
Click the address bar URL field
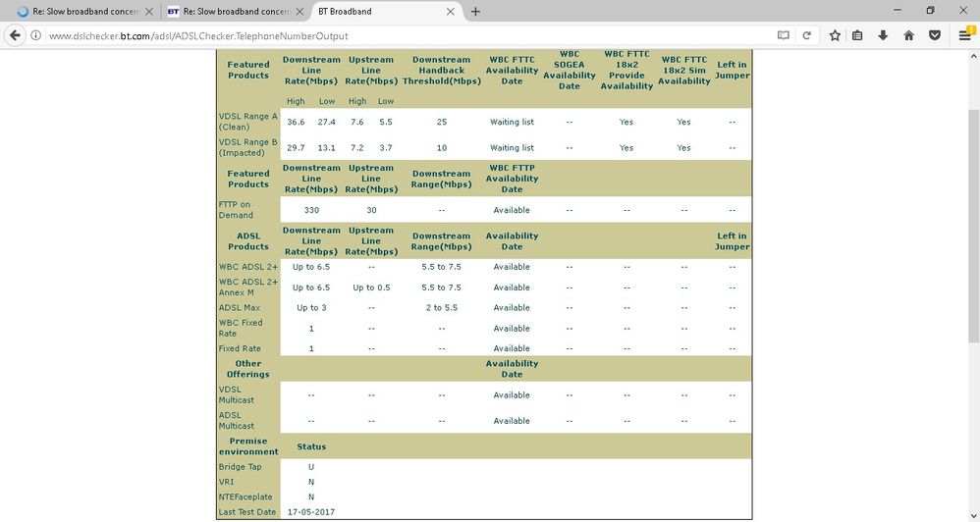click(x=407, y=35)
